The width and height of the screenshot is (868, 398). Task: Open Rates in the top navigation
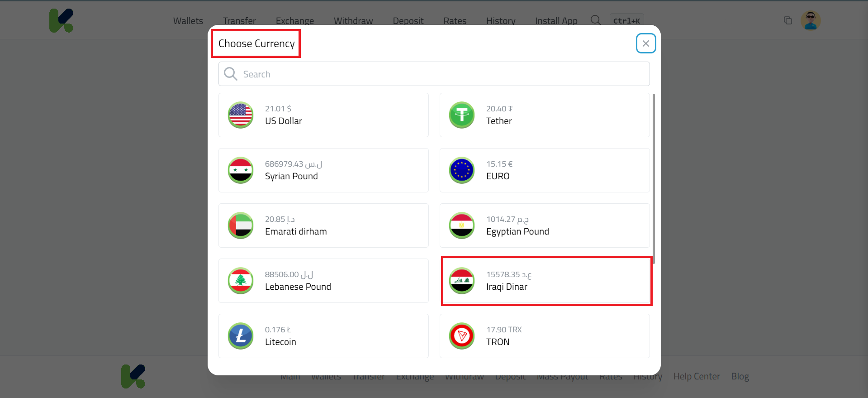point(455,21)
